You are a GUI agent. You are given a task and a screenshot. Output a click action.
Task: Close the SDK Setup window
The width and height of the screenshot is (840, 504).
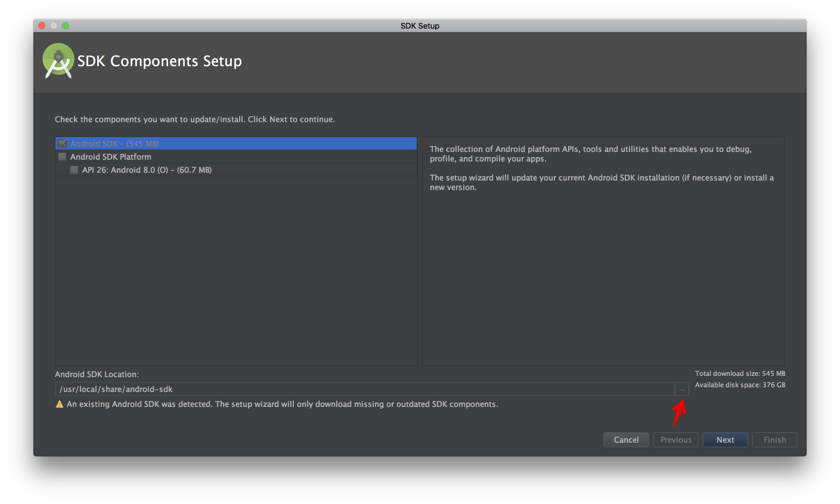coord(42,26)
